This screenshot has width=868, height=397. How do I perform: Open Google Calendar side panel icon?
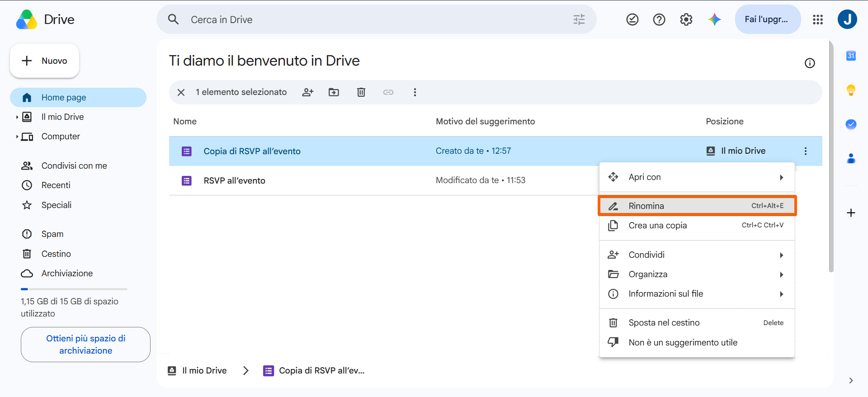(x=851, y=56)
